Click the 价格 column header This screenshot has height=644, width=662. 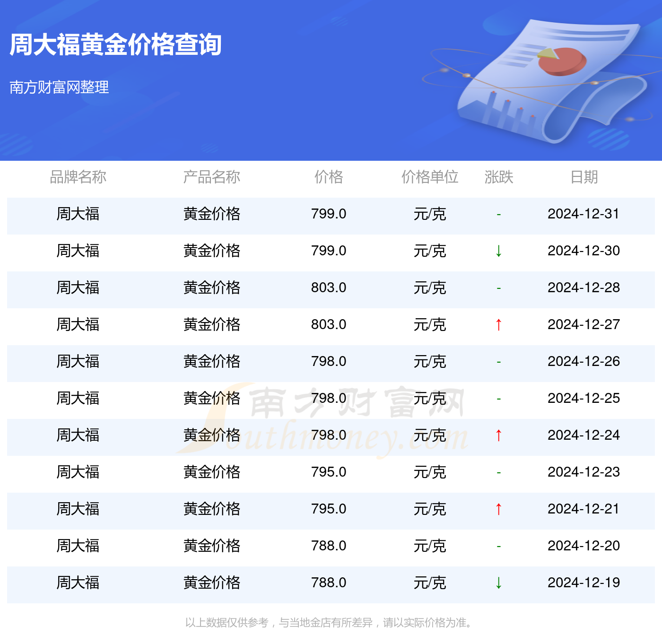(x=329, y=177)
